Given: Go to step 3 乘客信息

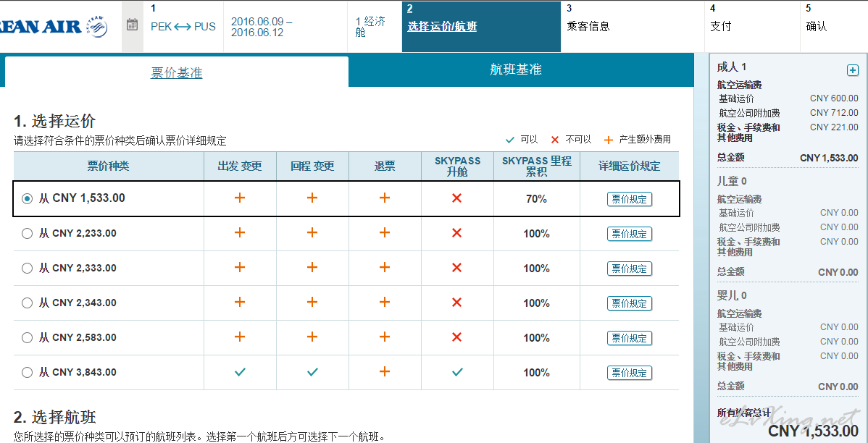Looking at the screenshot, I should coord(588,26).
